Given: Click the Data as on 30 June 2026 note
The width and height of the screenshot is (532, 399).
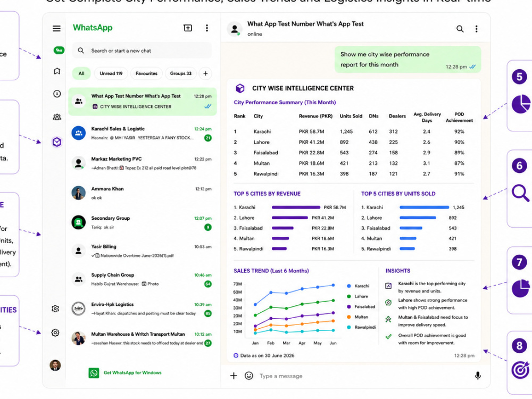Looking at the screenshot, I should point(264,355).
